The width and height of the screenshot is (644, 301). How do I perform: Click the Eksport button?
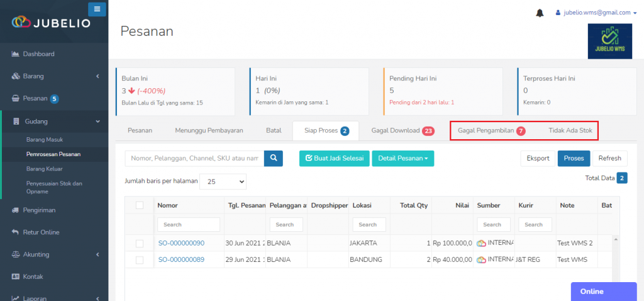538,158
